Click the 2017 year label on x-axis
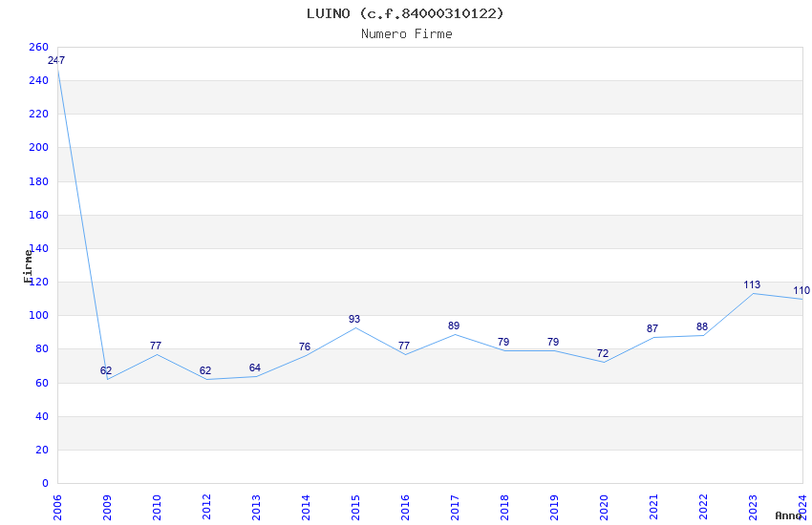Image resolution: width=812 pixels, height=525 pixels. 455,507
